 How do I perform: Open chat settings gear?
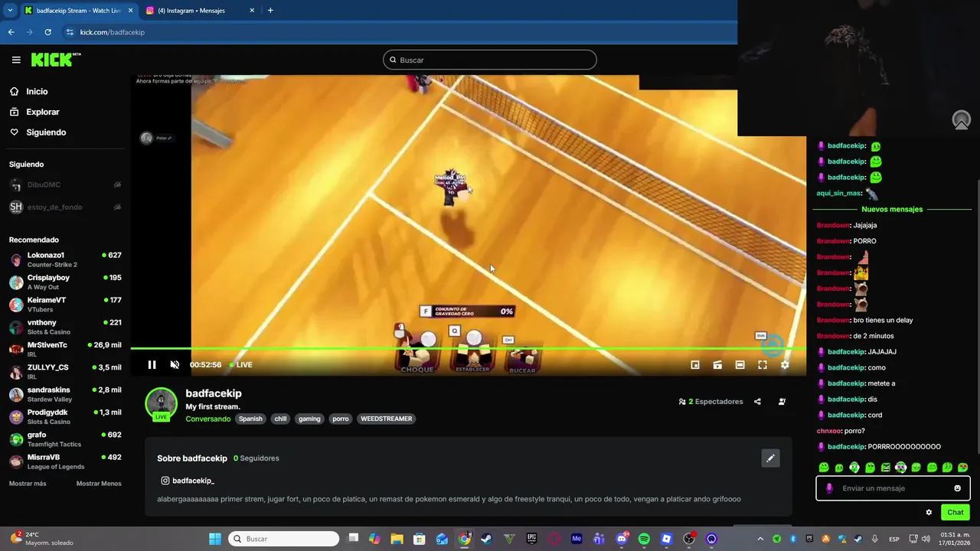929,512
